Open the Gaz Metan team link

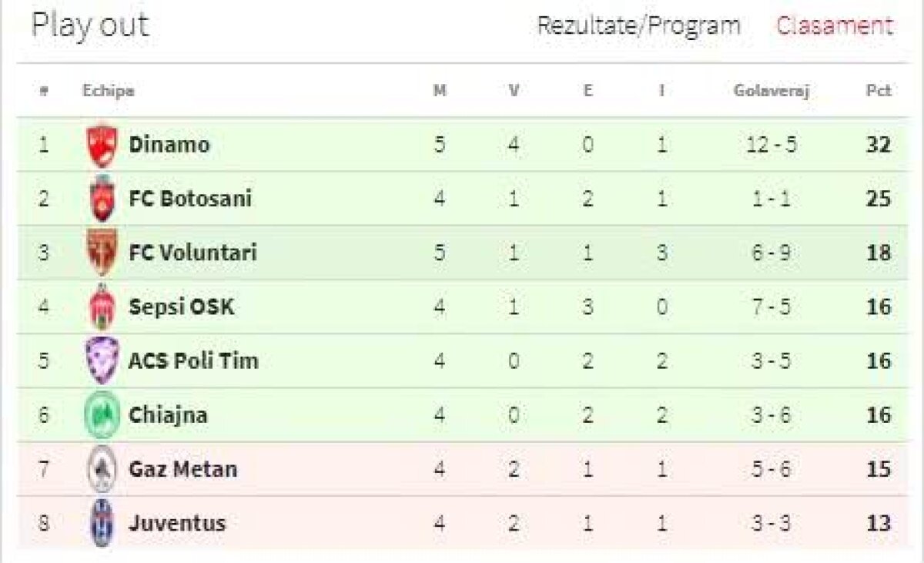coord(183,469)
